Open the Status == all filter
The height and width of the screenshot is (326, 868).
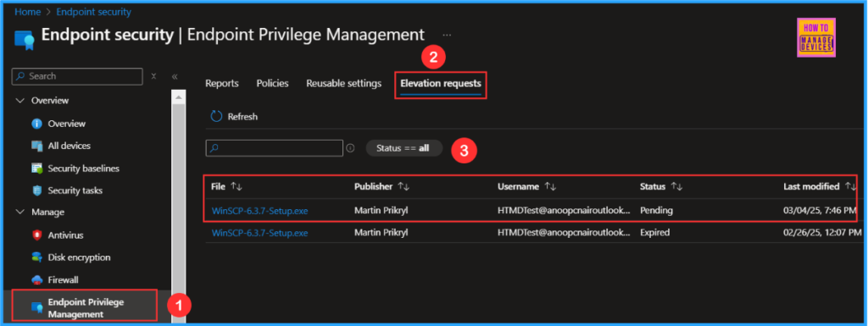point(404,148)
